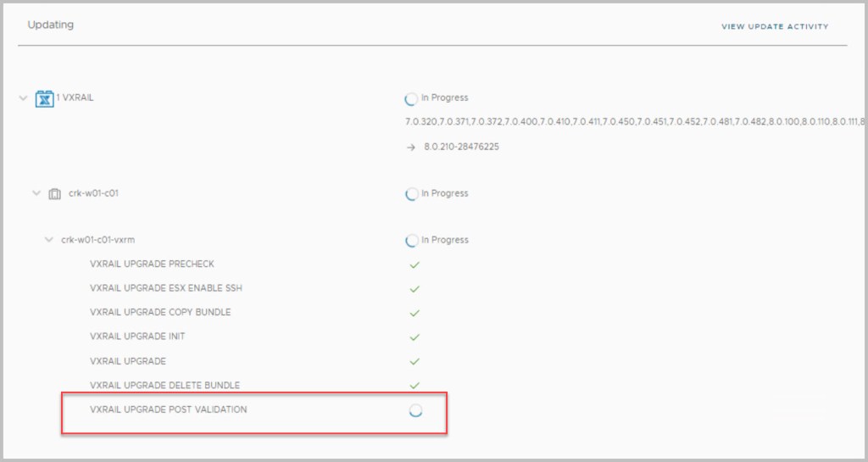Click the cluster icon beside crk-w01-c01
This screenshot has width=868, height=462.
click(x=55, y=194)
